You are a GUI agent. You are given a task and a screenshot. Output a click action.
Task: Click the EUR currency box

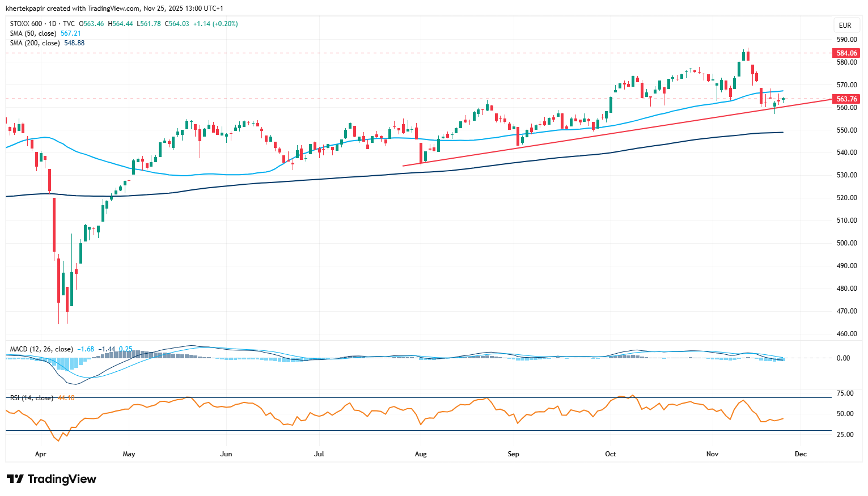click(845, 26)
